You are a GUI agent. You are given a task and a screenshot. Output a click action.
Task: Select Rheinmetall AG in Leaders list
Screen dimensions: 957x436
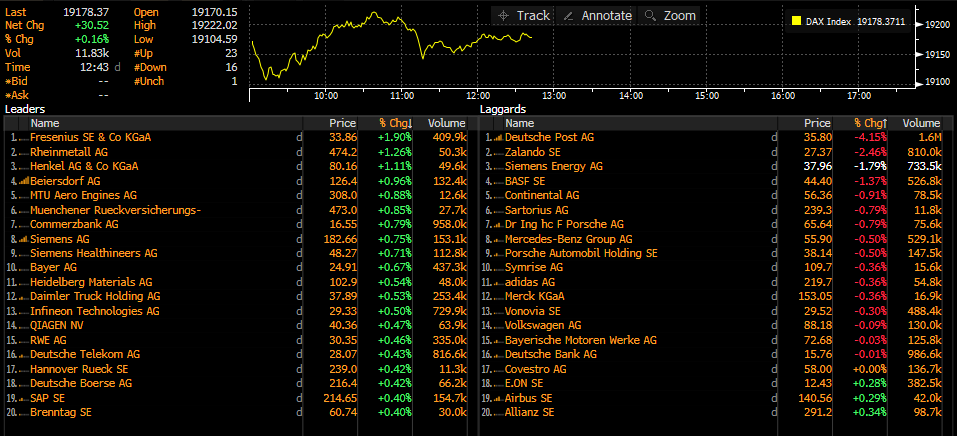point(67,152)
